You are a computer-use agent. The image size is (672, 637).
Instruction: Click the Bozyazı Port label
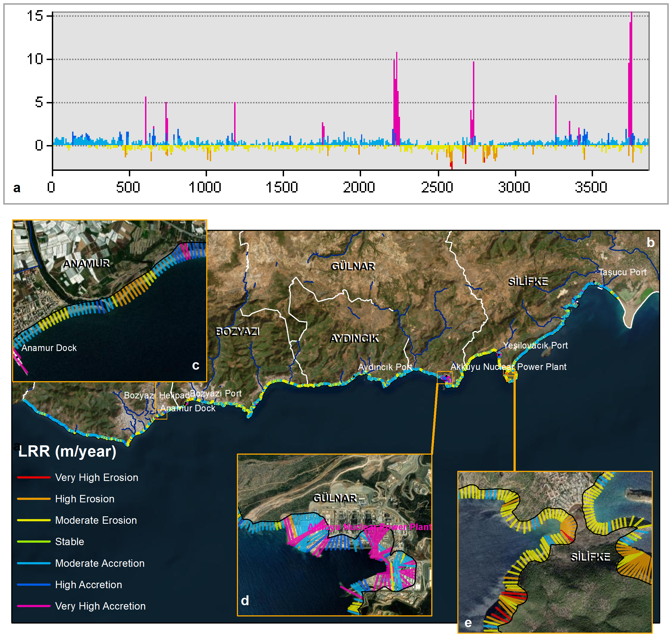coord(216,393)
